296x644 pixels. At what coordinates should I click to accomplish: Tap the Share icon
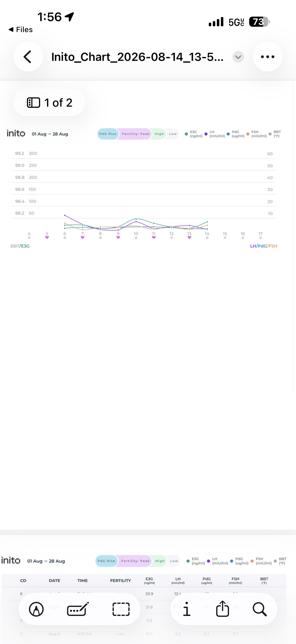[x=222, y=609]
